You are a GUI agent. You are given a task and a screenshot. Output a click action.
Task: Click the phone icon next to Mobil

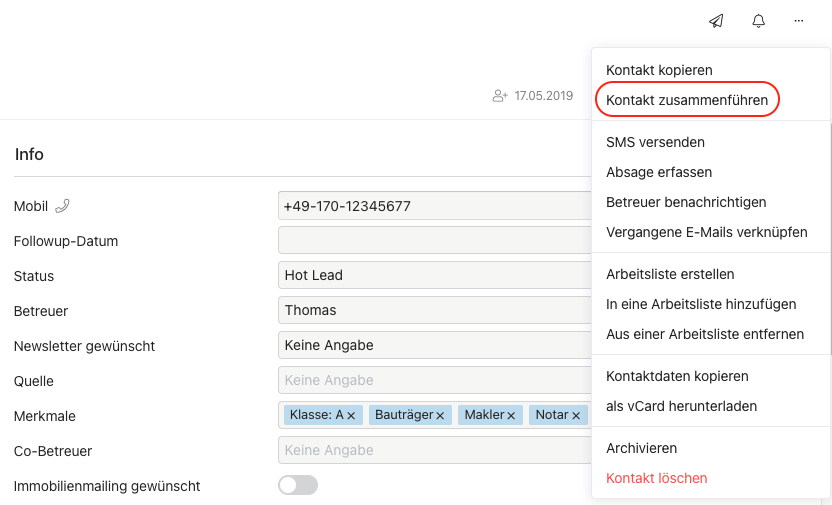coord(63,206)
